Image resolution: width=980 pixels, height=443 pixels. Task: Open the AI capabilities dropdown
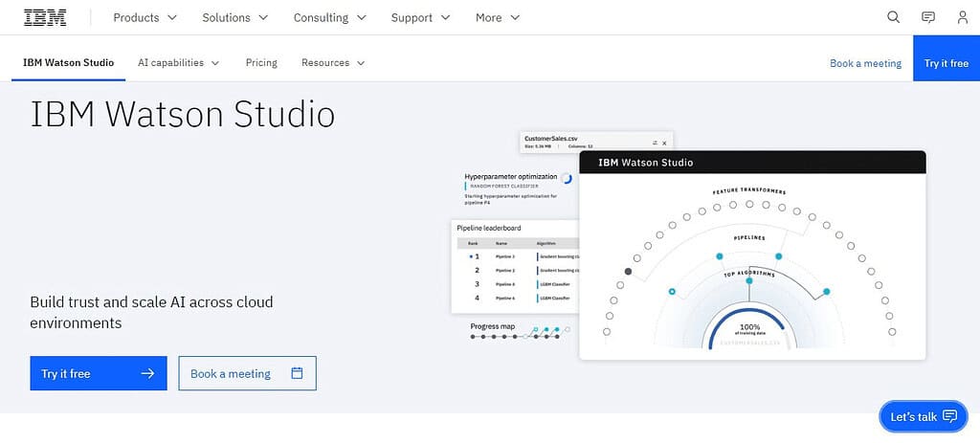point(179,62)
